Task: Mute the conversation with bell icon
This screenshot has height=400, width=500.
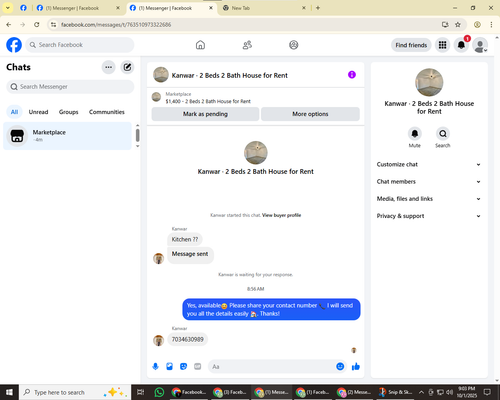Action: point(415,134)
